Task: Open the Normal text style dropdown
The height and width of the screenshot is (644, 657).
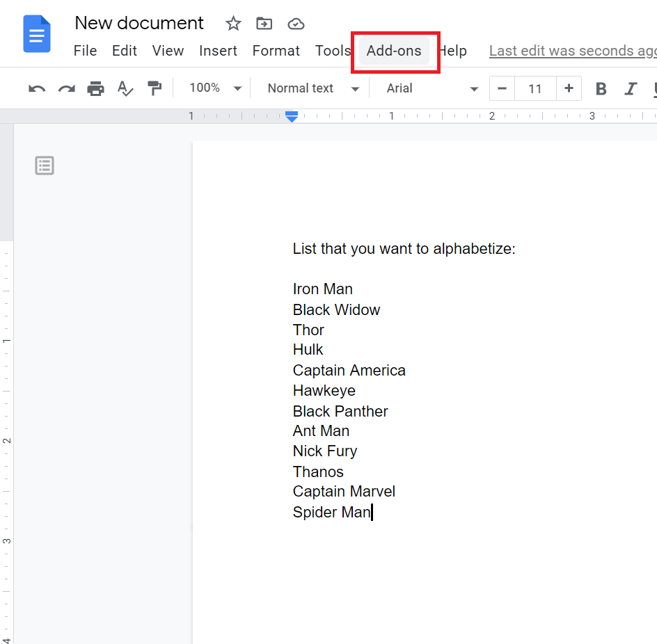Action: click(313, 88)
